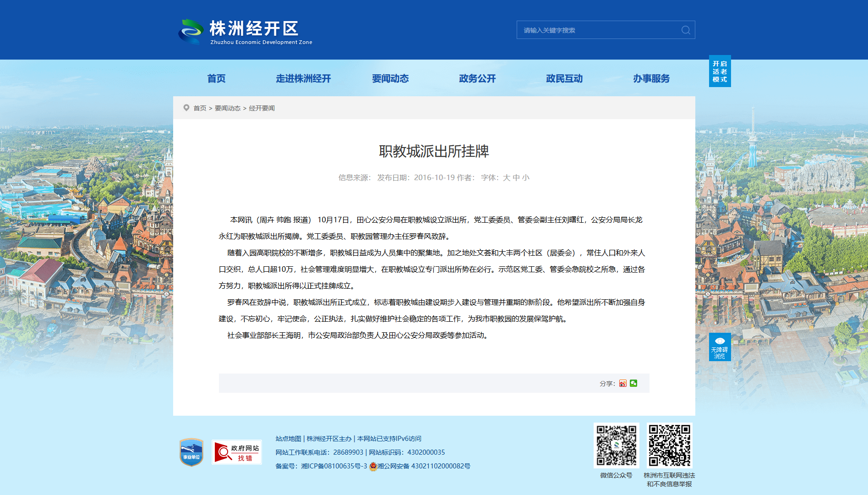Open 湘ICP备08100635号-3 record link

tap(334, 466)
